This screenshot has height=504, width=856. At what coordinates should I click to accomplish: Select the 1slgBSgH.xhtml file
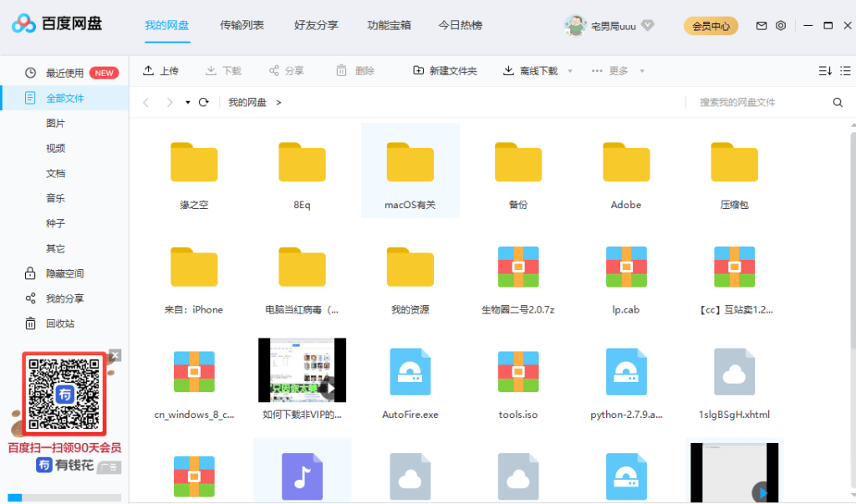(x=734, y=372)
